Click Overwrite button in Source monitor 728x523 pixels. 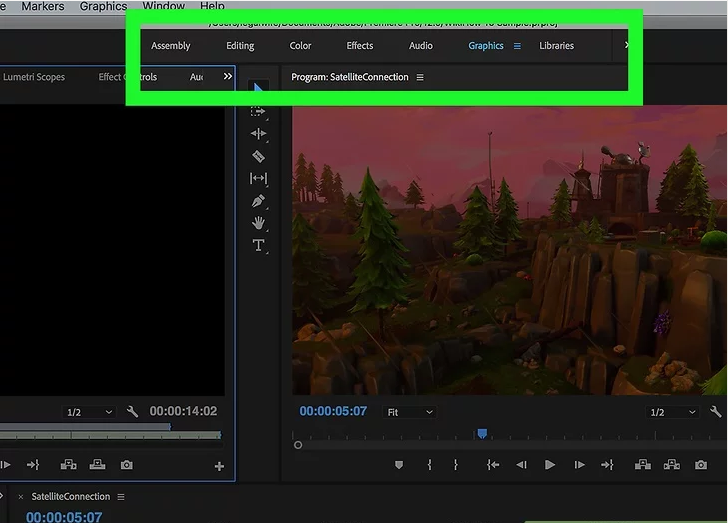point(98,465)
